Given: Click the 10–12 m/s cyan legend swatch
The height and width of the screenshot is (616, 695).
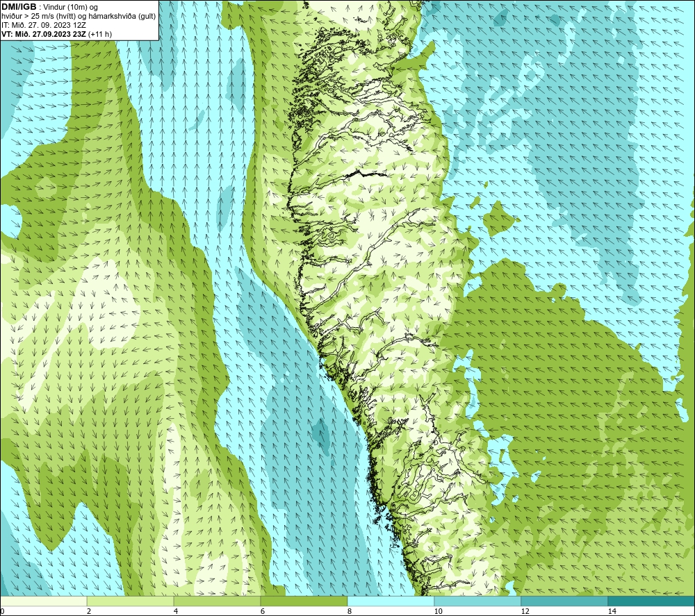Looking at the screenshot, I should click(x=478, y=601).
